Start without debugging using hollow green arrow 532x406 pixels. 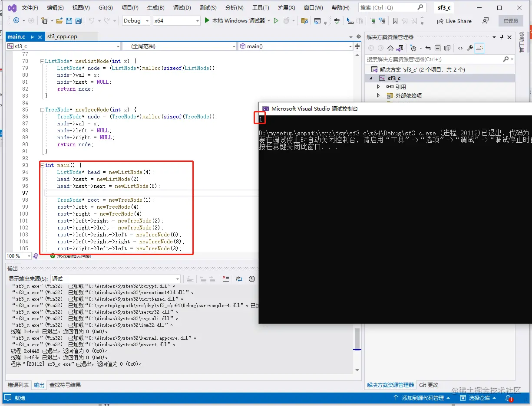tap(276, 21)
